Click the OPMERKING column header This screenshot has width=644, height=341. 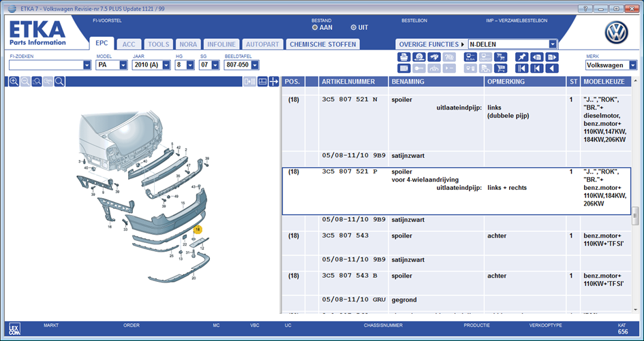click(x=525, y=82)
